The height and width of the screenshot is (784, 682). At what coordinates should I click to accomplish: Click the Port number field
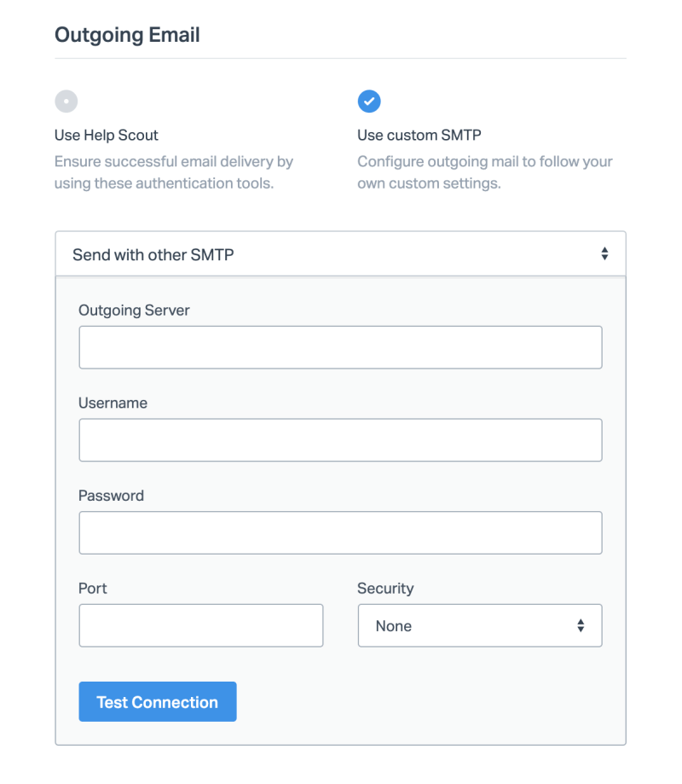pyautogui.click(x=200, y=626)
